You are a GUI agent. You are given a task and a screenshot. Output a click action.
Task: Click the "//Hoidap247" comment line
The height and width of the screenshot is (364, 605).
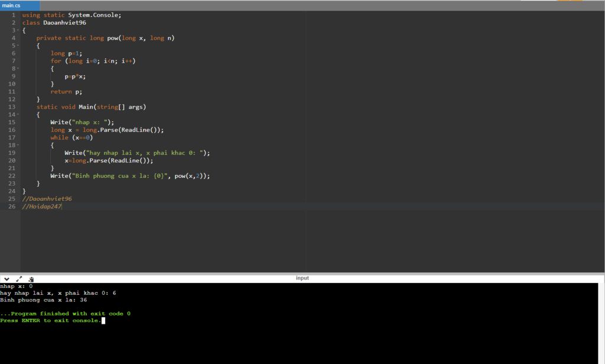[42, 206]
